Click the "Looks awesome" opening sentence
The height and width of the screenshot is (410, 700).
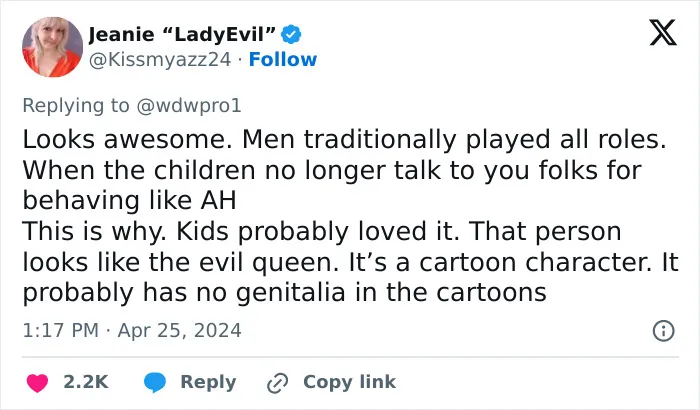click(127, 139)
